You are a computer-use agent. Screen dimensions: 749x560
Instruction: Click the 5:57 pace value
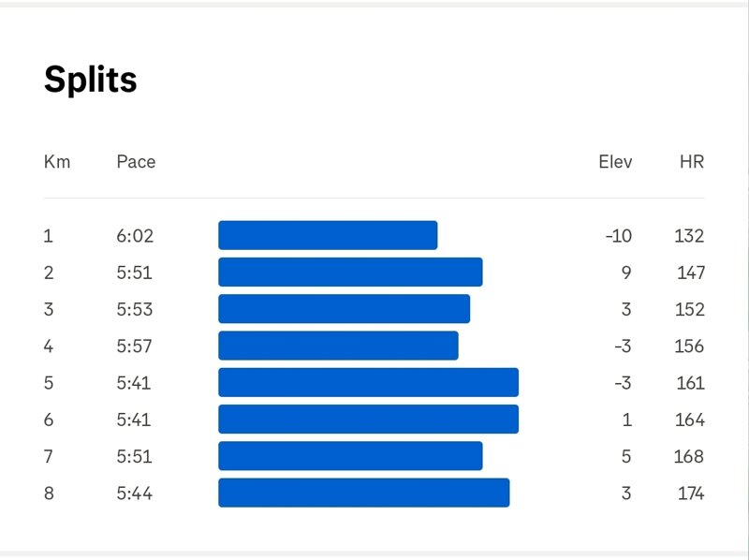point(134,346)
